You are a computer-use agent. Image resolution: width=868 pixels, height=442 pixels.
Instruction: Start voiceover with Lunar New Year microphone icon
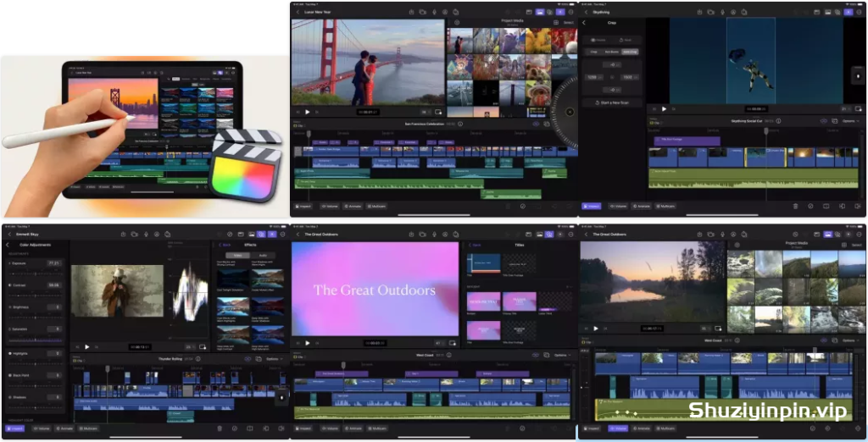click(x=434, y=12)
